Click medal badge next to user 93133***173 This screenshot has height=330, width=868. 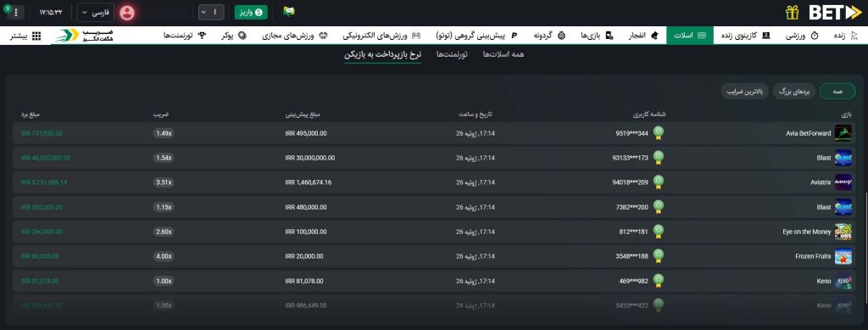coord(658,158)
